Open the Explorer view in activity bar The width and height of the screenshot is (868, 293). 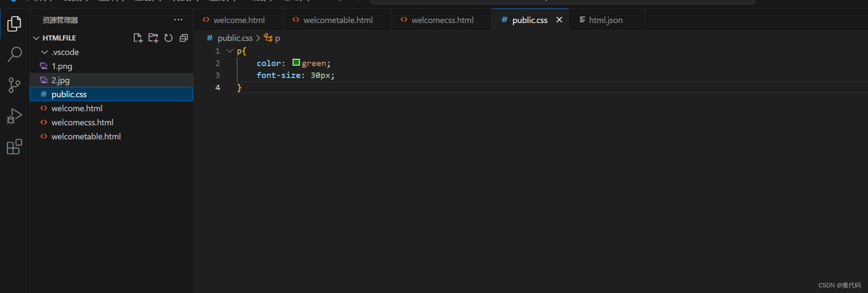coord(14,24)
